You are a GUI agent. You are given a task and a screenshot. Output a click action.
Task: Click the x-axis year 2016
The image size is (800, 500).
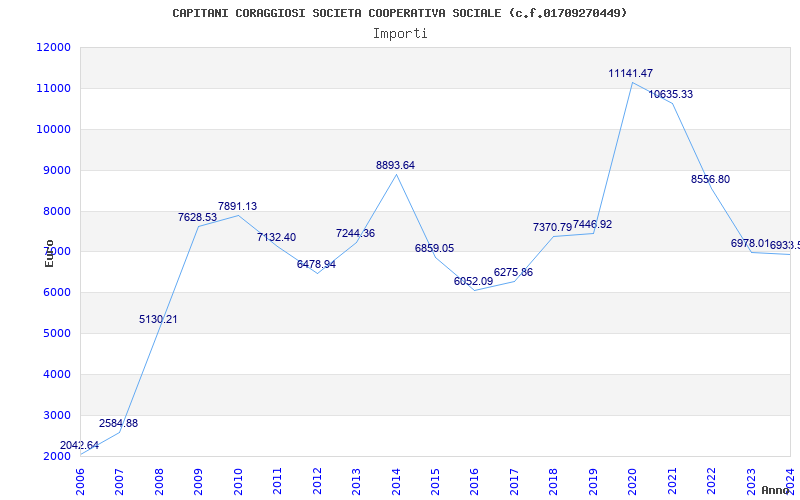[474, 481]
